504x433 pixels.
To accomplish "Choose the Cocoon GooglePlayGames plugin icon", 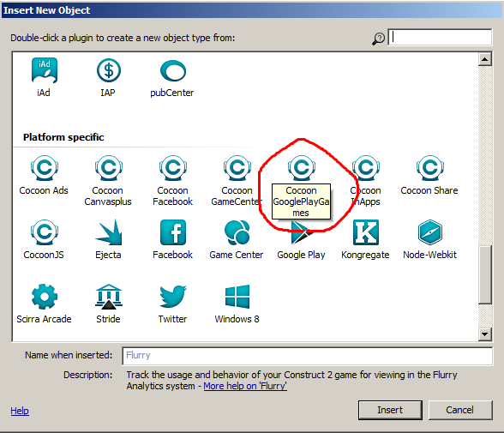I will click(x=302, y=168).
